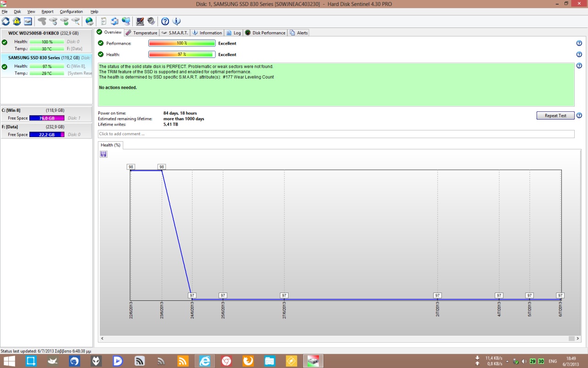Click the ENG language indicator in tray

553,362
